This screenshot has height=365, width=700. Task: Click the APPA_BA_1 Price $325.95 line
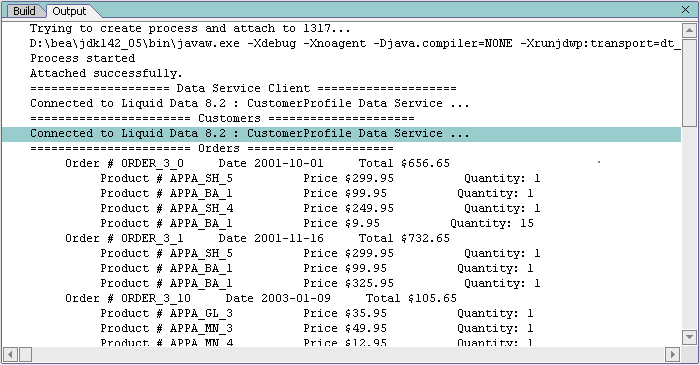[321, 283]
